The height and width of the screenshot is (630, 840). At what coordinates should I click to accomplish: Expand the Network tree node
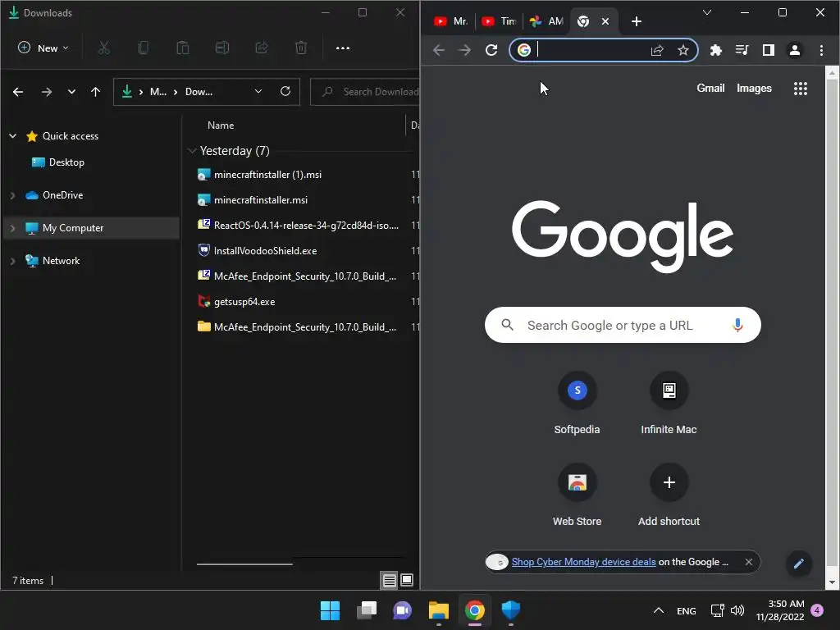[13, 261]
